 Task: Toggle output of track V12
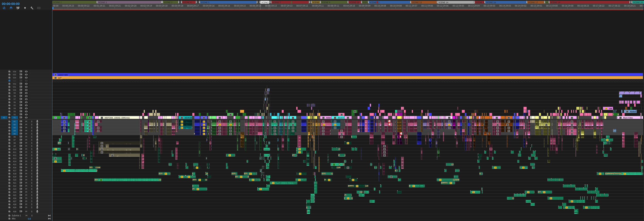tap(26, 84)
